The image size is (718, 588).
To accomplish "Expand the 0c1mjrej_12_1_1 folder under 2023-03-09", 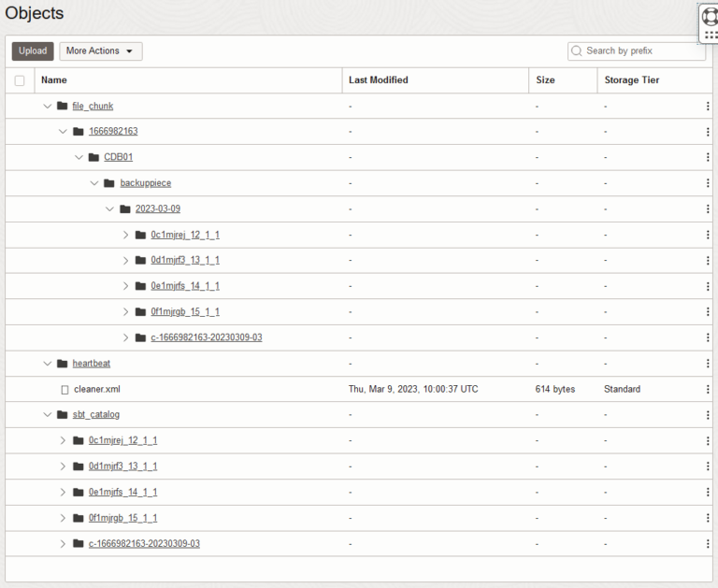I will 126,235.
